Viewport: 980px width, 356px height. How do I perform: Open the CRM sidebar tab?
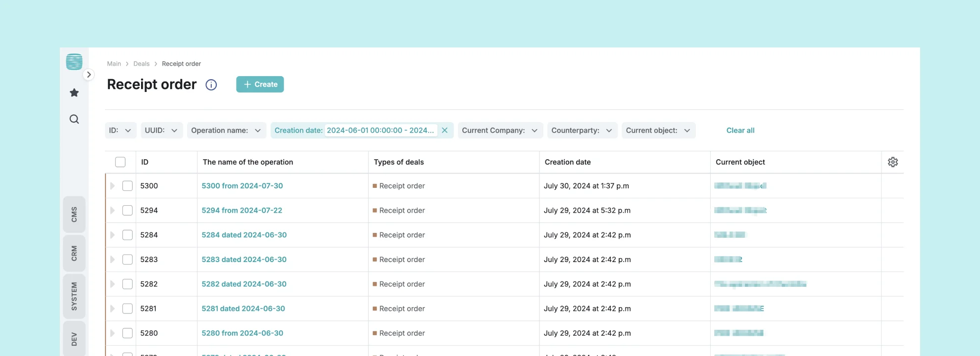(x=74, y=253)
